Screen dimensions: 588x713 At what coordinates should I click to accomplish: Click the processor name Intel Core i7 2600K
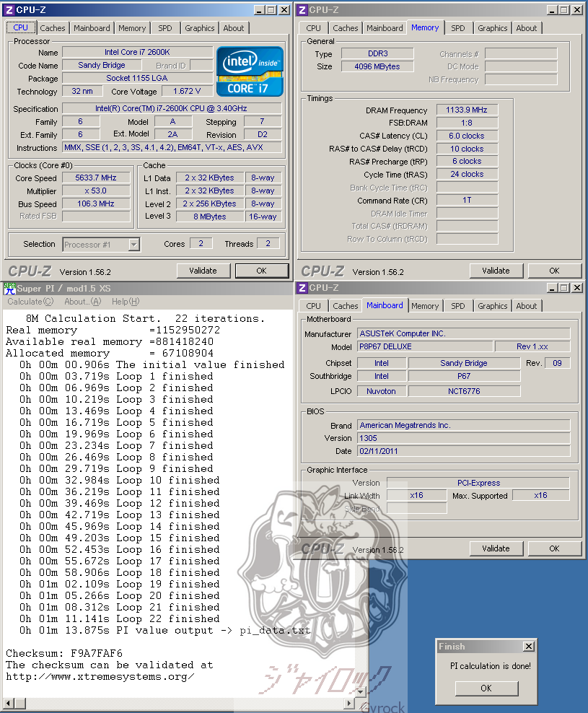tap(137, 52)
